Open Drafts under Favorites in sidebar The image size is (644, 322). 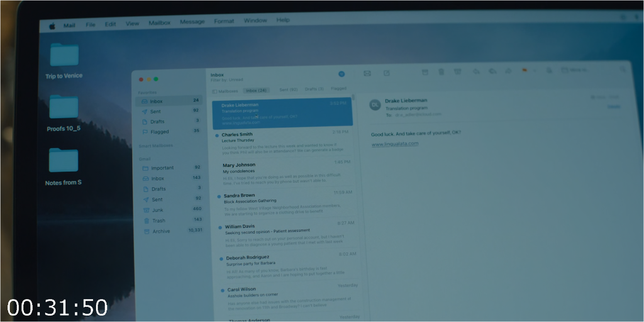click(169, 121)
